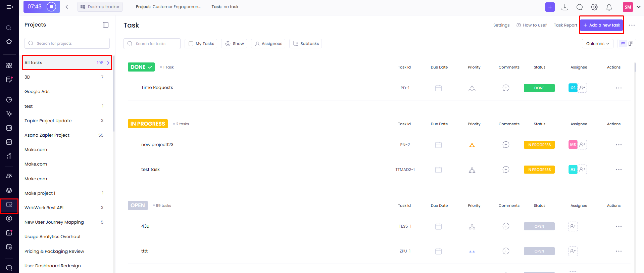The image size is (644, 273).
Task: Toggle the My Tasks checkbox
Action: [191, 44]
